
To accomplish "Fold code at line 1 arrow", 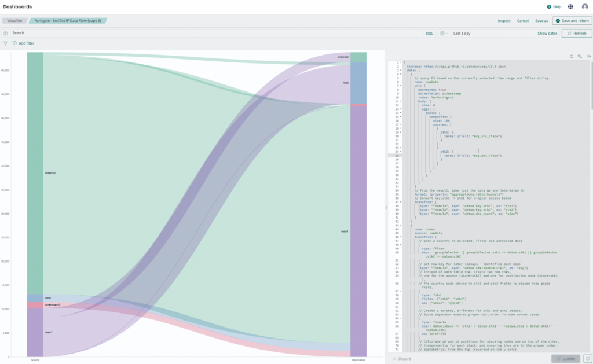I will point(401,62).
